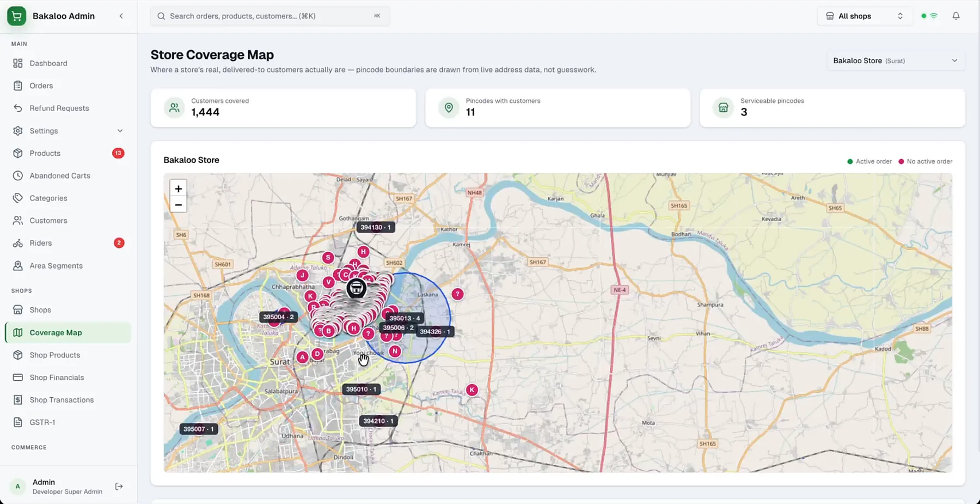
Task: Zoom in on the map
Action: tap(178, 189)
